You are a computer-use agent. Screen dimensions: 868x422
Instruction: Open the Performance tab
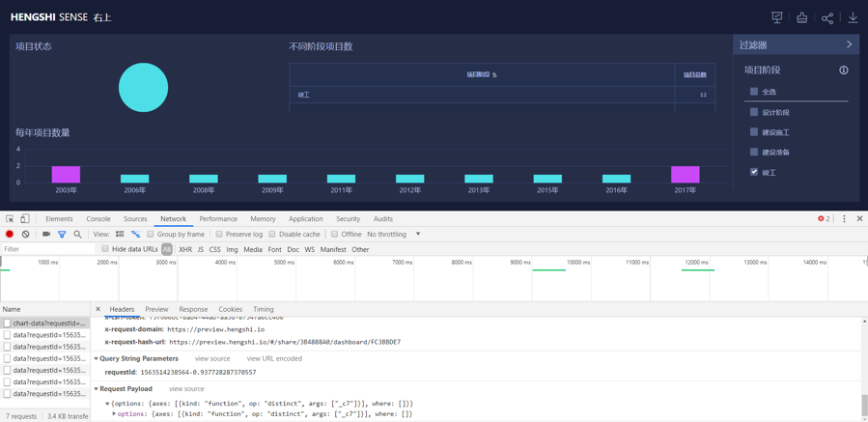(218, 219)
